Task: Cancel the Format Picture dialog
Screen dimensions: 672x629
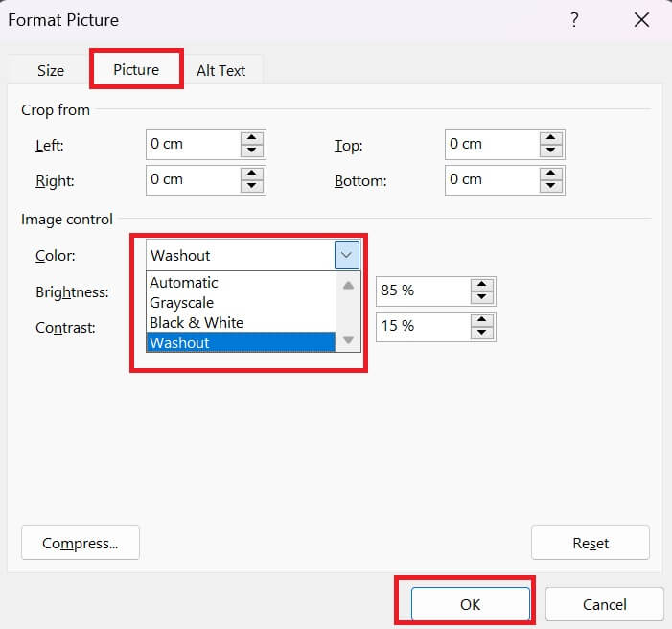Action: click(604, 604)
